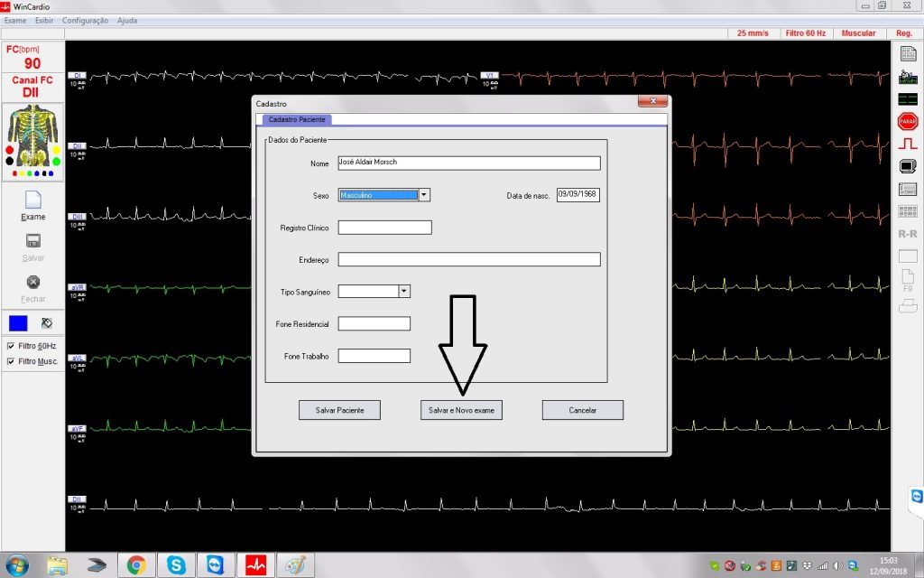Open the Exibir menu
Image resolution: width=924 pixels, height=578 pixels.
pyautogui.click(x=44, y=21)
